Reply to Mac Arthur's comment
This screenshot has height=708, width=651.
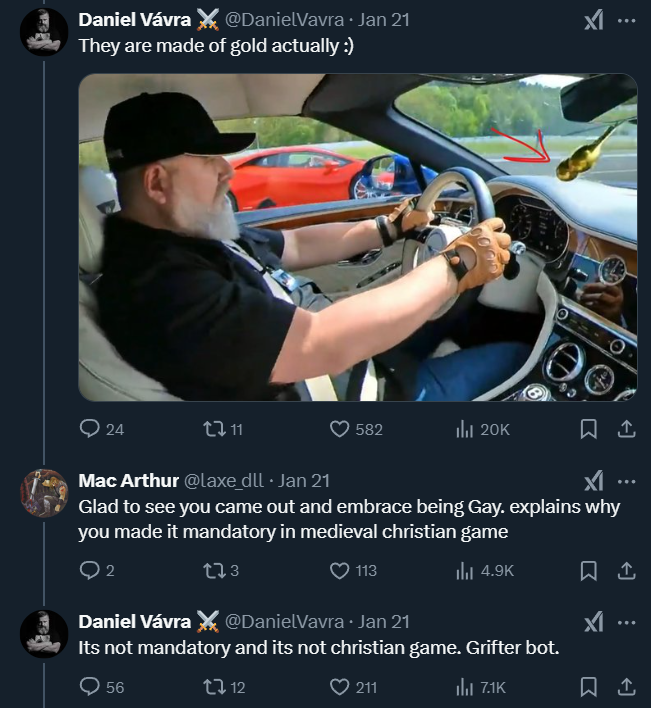[90, 571]
